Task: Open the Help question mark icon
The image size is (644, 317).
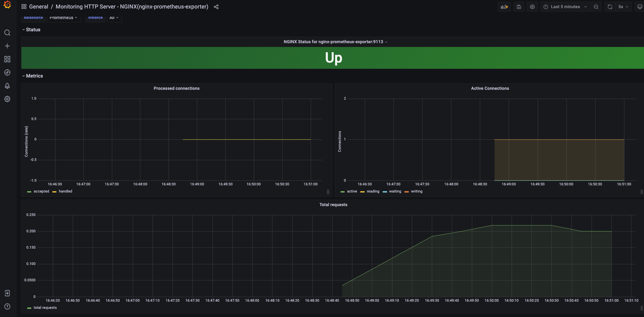Action: point(7,306)
